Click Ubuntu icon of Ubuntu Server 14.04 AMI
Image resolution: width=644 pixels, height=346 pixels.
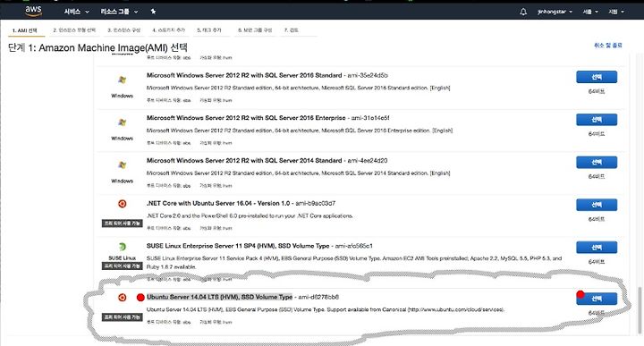coord(122,297)
